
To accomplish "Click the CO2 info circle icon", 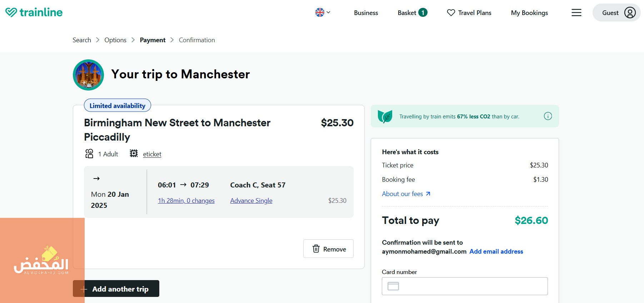I will [x=548, y=116].
